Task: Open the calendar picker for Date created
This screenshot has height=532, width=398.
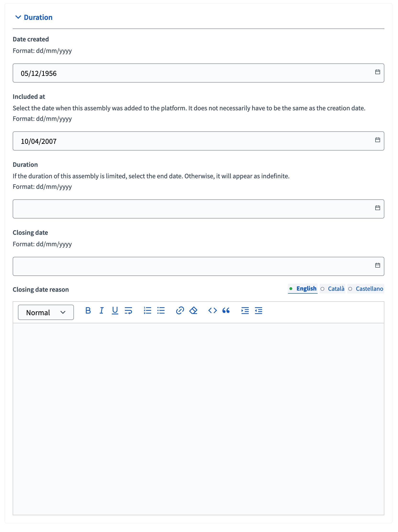Action: [377, 71]
